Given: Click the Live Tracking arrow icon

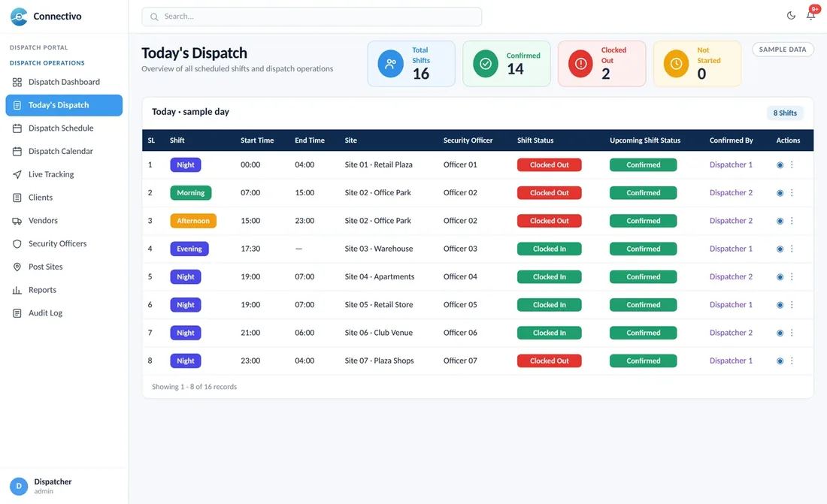Looking at the screenshot, I should coord(17,174).
